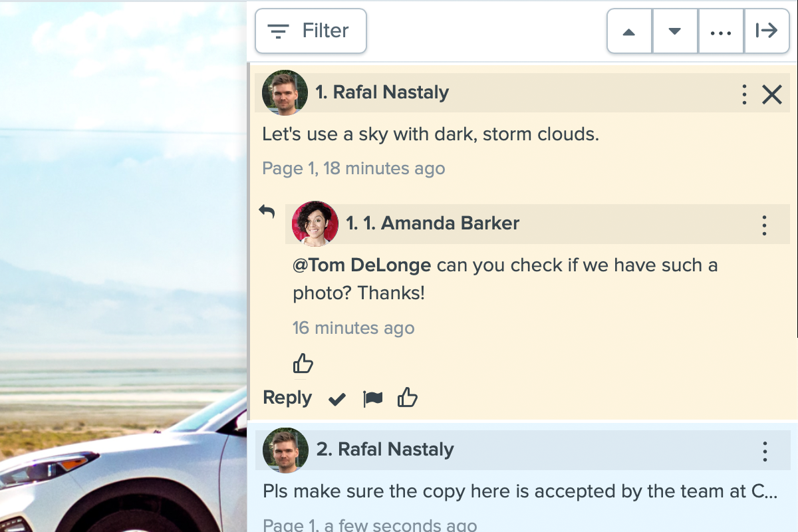This screenshot has height=532, width=798.
Task: Open kebab menu for Amanda Barker's reply
Action: tap(764, 225)
